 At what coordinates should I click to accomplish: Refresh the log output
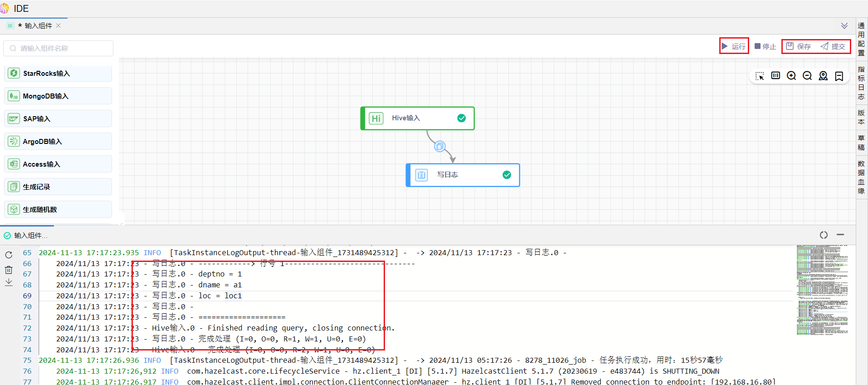[x=9, y=255]
